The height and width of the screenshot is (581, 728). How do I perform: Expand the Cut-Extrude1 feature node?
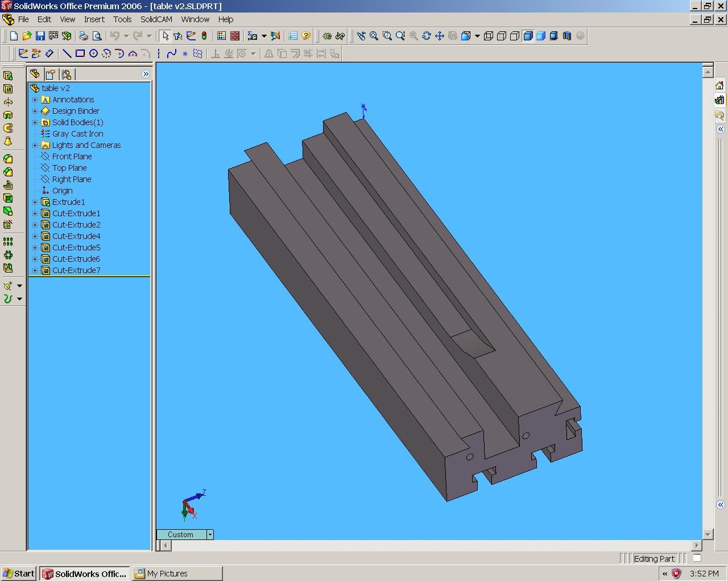pyautogui.click(x=35, y=213)
